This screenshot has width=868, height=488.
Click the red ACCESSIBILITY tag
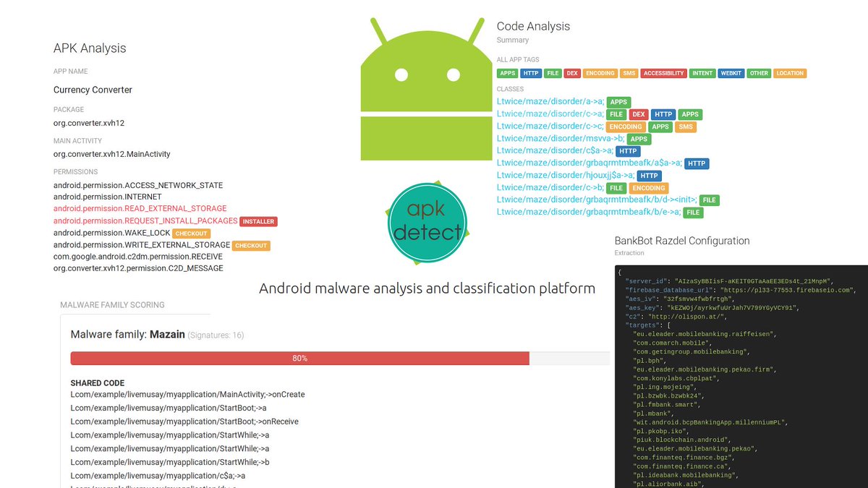point(664,73)
